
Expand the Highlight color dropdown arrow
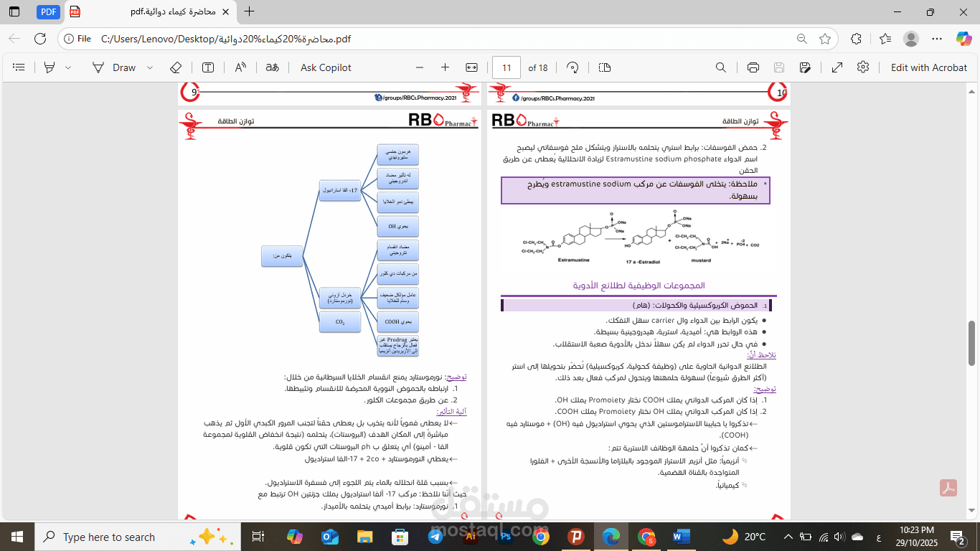[68, 67]
